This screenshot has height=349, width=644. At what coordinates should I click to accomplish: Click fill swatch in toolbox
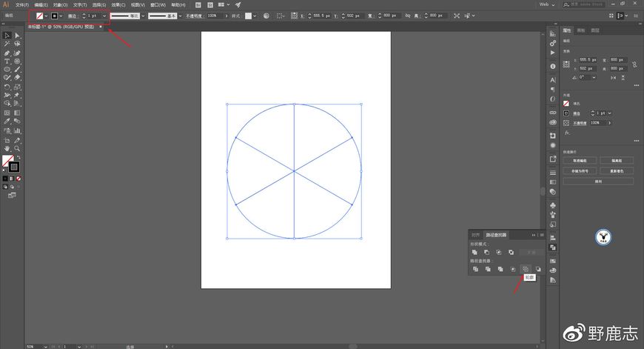[x=7, y=160]
